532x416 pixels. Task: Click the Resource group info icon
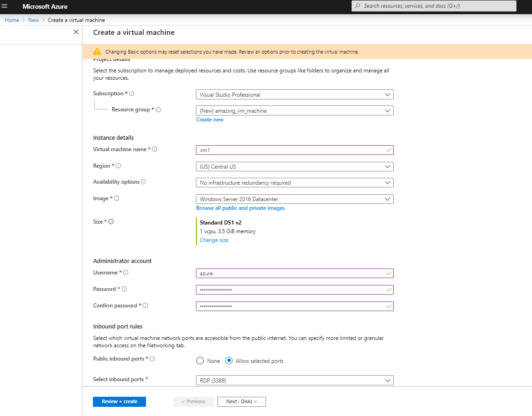point(158,109)
